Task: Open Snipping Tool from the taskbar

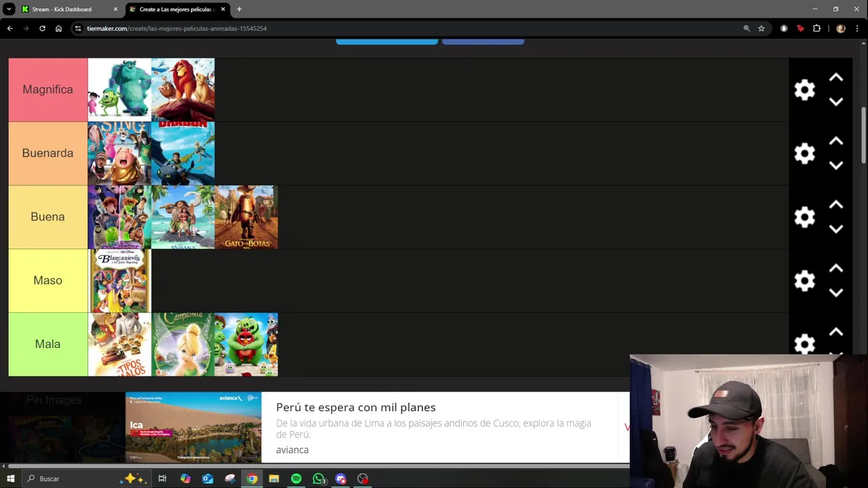Action: click(x=230, y=479)
